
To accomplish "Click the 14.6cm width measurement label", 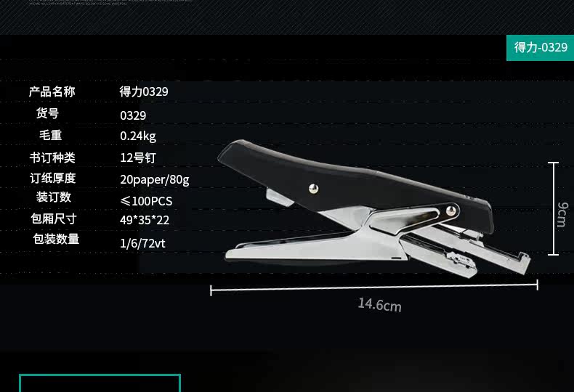I will [379, 305].
